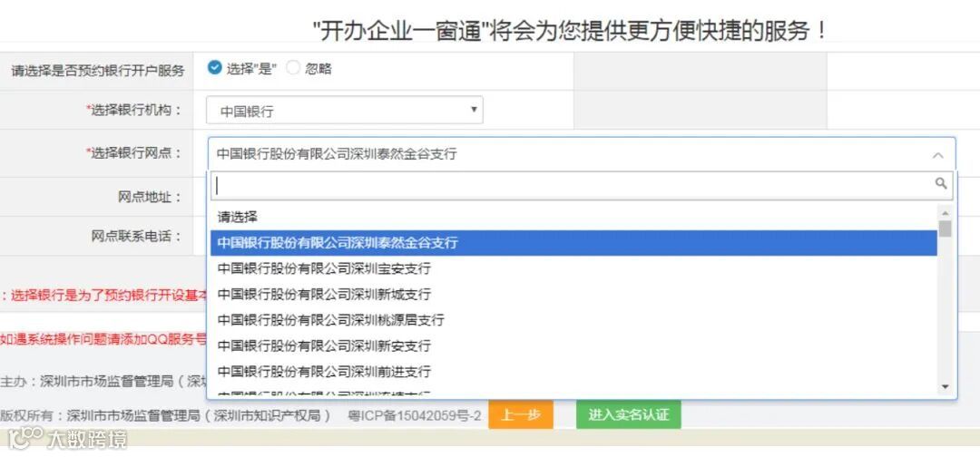Select 中国银行股份有限公司深圳新安支行 option
This screenshot has width=980, height=457.
point(573,345)
